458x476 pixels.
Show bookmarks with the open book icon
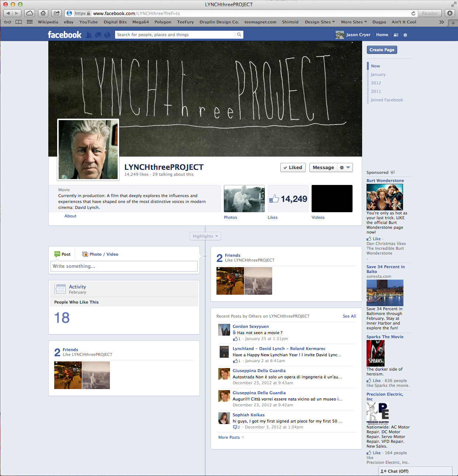point(18,22)
